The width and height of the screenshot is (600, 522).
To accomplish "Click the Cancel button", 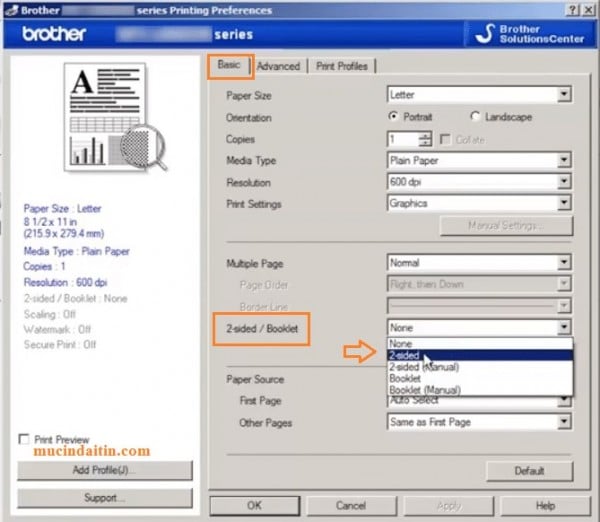I will click(x=351, y=506).
